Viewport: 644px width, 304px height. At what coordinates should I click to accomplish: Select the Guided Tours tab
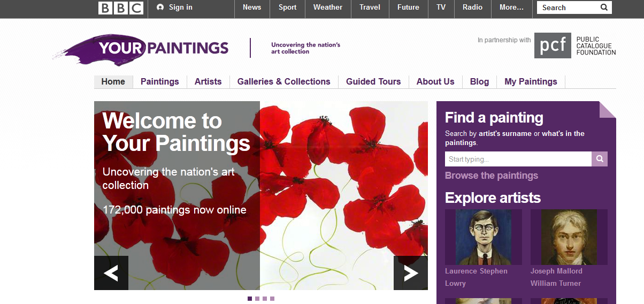point(373,82)
